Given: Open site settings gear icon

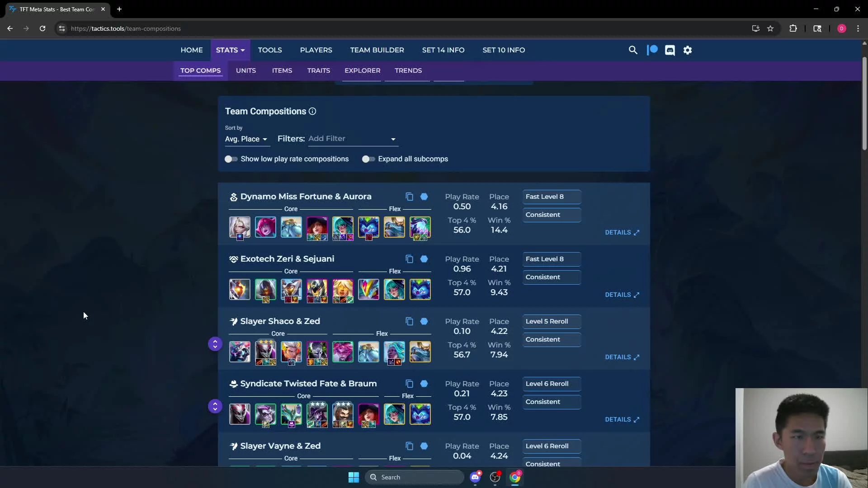Looking at the screenshot, I should point(688,50).
